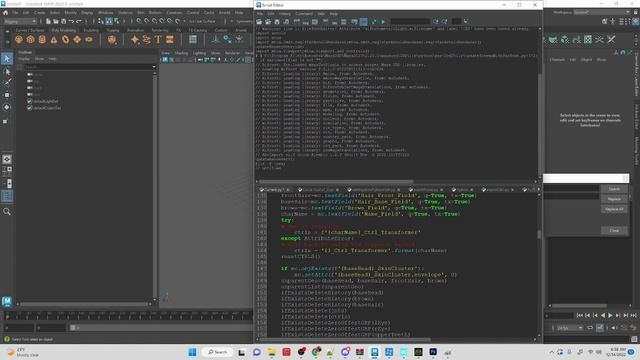Open File menu in Script Editor
Viewport: 640px width, 360px height.
[x=260, y=13]
